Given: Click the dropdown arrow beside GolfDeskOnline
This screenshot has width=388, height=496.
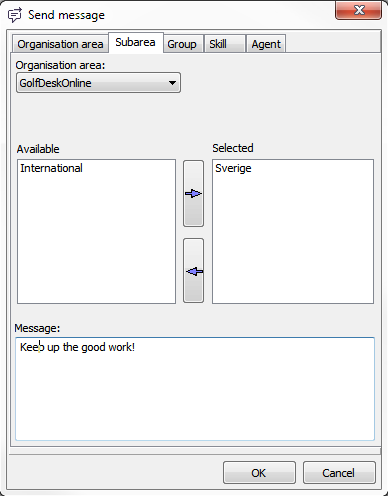Looking at the screenshot, I should [x=172, y=83].
